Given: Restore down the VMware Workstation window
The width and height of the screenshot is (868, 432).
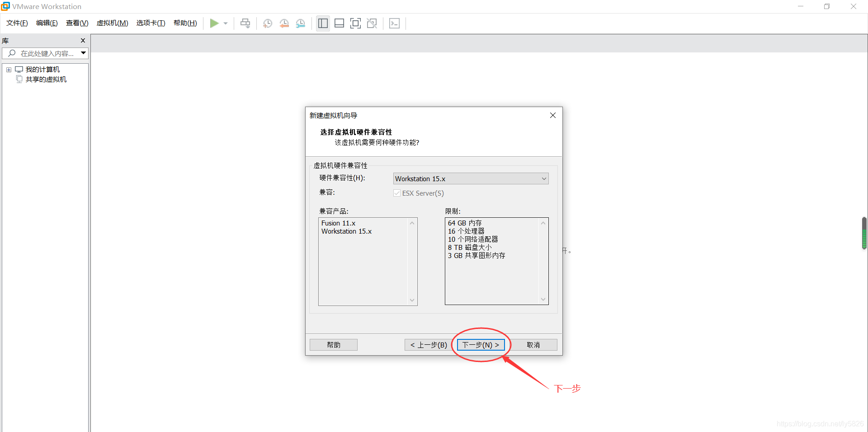Looking at the screenshot, I should tap(827, 6).
